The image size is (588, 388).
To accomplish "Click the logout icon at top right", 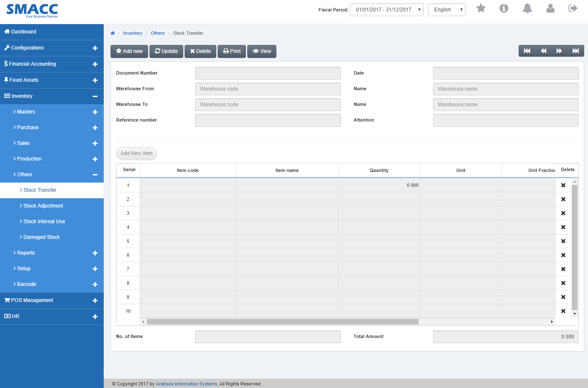I will (x=573, y=8).
